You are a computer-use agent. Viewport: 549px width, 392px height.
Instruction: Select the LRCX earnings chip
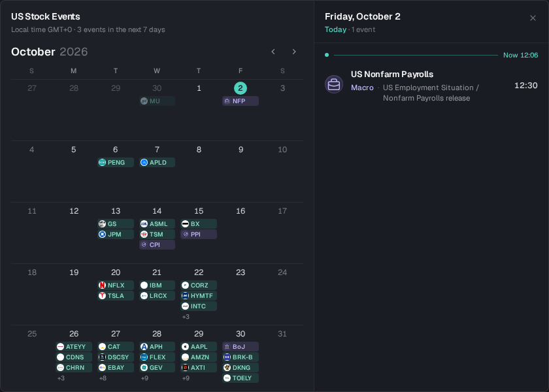(158, 296)
